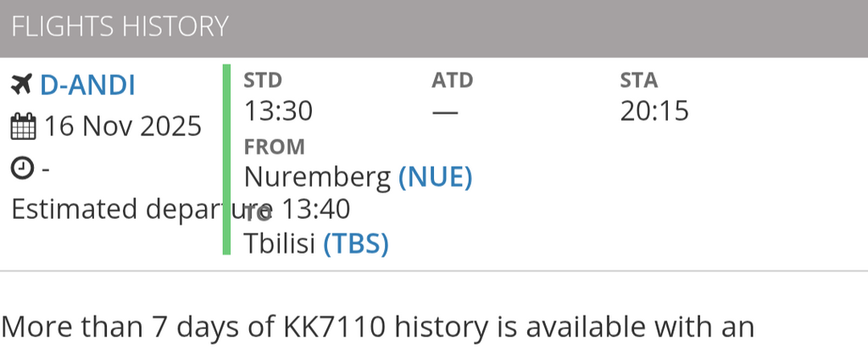The image size is (868, 353).
Task: Click the STA column label
Action: 639,81
